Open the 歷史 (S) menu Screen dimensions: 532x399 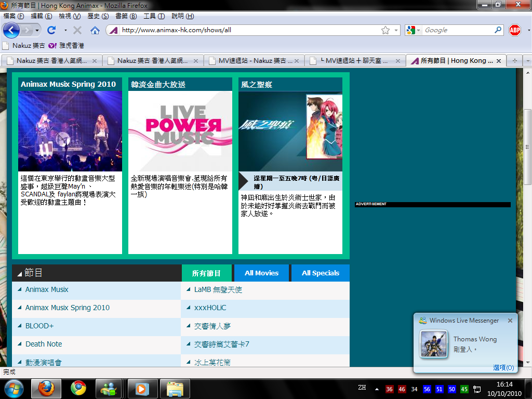point(98,16)
